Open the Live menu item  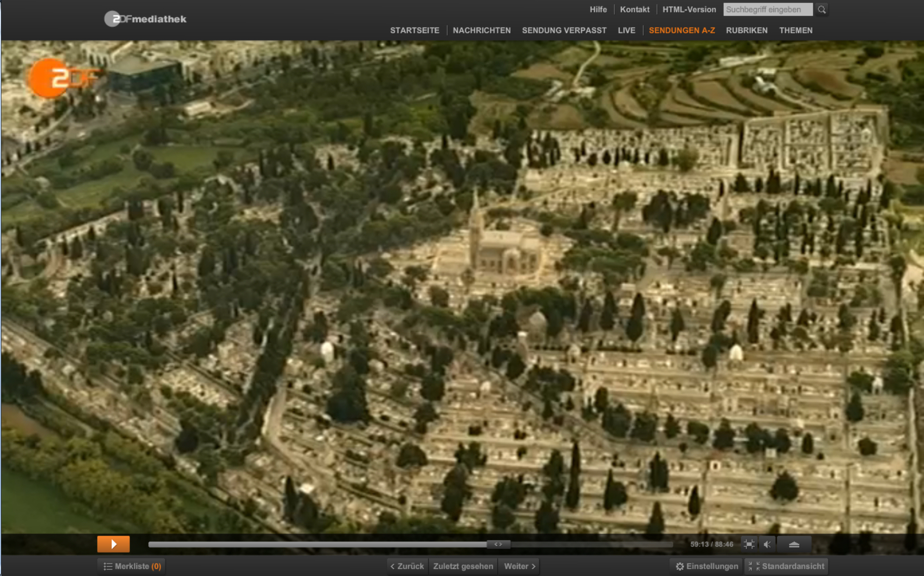coord(626,30)
